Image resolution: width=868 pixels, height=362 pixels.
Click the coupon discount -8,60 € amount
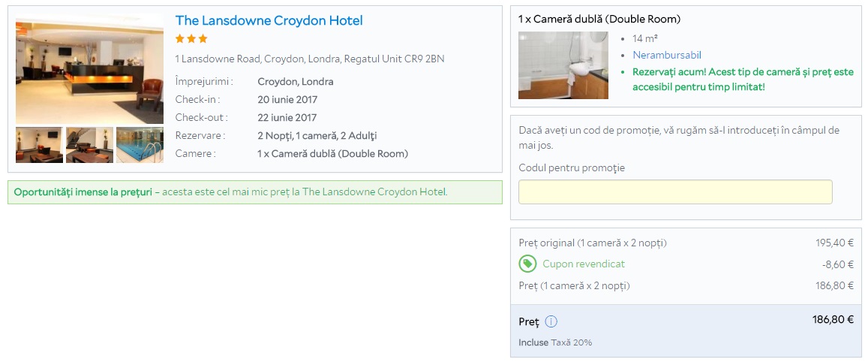(x=837, y=264)
